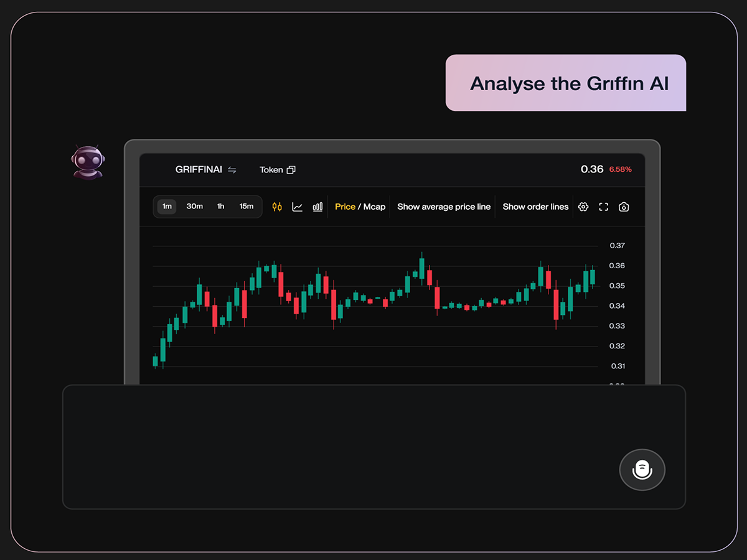Click the 0.34 price axis label

(618, 306)
